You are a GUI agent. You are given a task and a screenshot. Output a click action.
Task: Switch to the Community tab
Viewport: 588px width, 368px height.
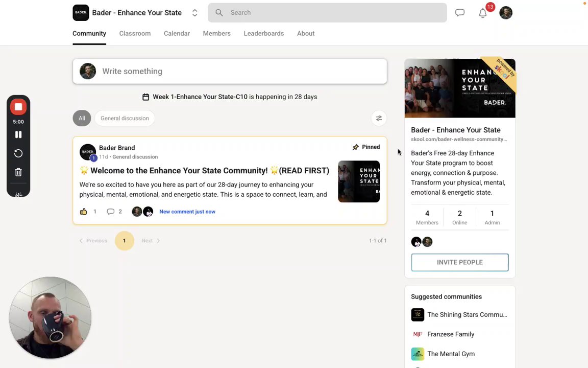click(89, 33)
